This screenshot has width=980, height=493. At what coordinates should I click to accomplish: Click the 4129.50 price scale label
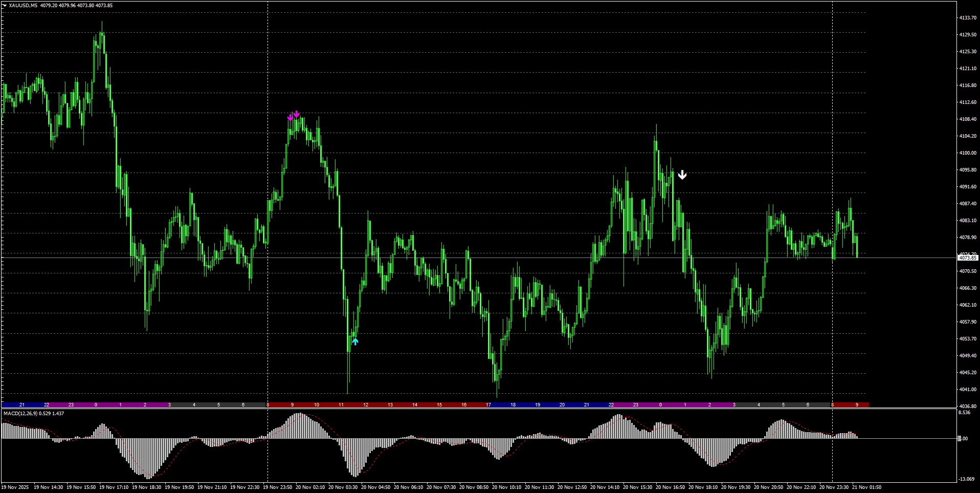click(968, 35)
